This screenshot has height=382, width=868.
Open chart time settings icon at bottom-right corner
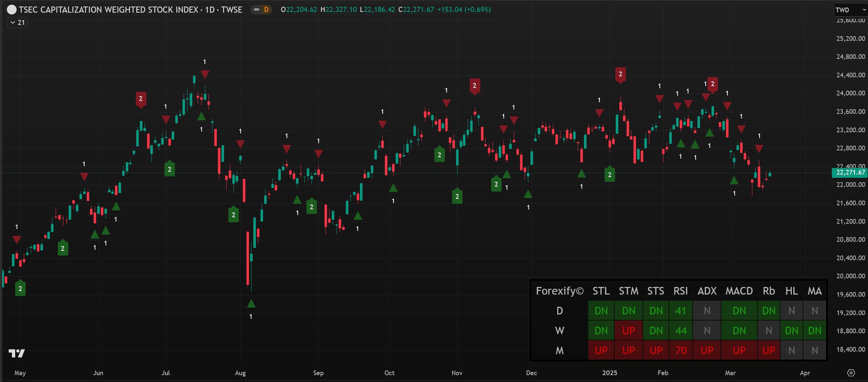pyautogui.click(x=851, y=373)
